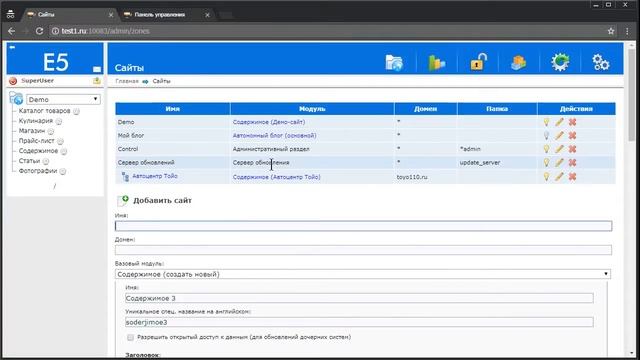The width and height of the screenshot is (640, 360).
Task: Open Кулинария in sidebar tree
Action: pos(36,121)
